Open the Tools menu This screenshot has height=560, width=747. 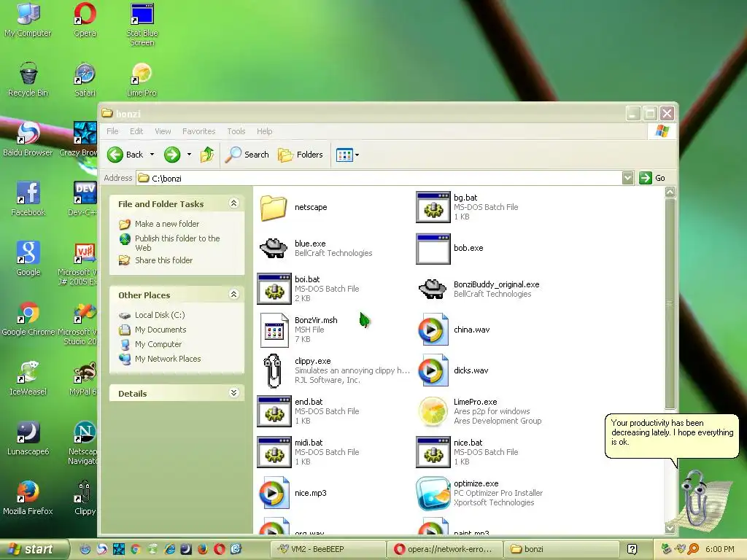[x=236, y=131]
